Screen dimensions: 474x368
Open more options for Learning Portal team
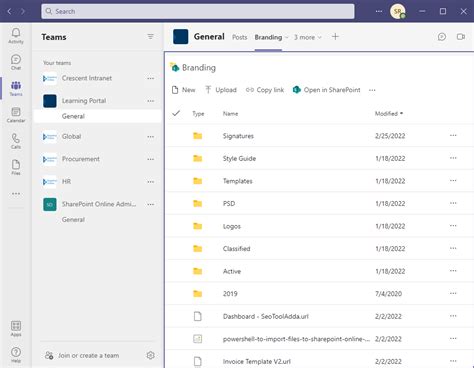(151, 101)
